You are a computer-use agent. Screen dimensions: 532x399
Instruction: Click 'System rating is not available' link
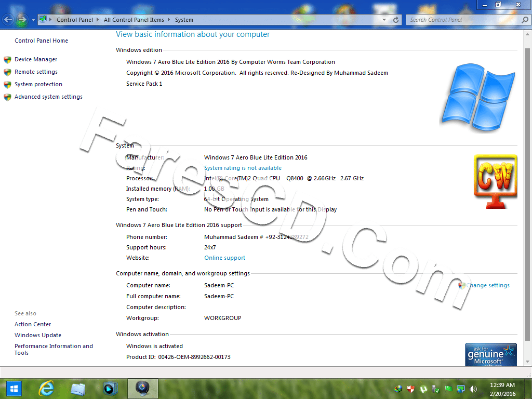[243, 168]
